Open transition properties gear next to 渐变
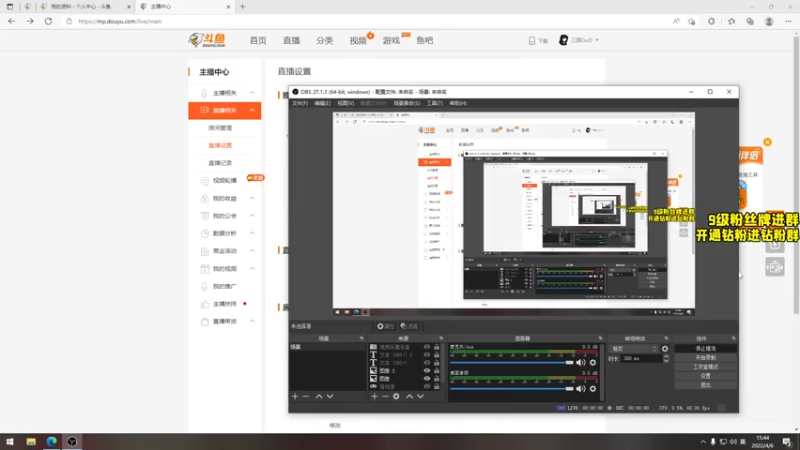The width and height of the screenshot is (800, 450). [x=665, y=349]
